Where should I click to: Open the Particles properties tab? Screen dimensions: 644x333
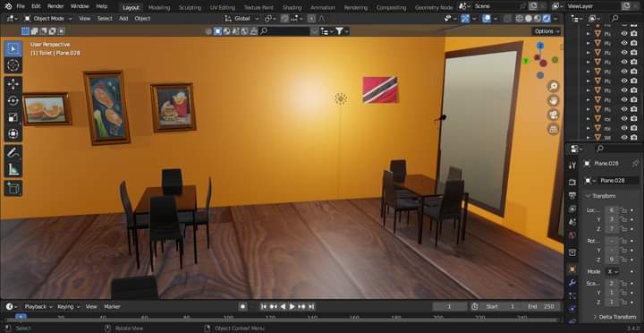572,295
